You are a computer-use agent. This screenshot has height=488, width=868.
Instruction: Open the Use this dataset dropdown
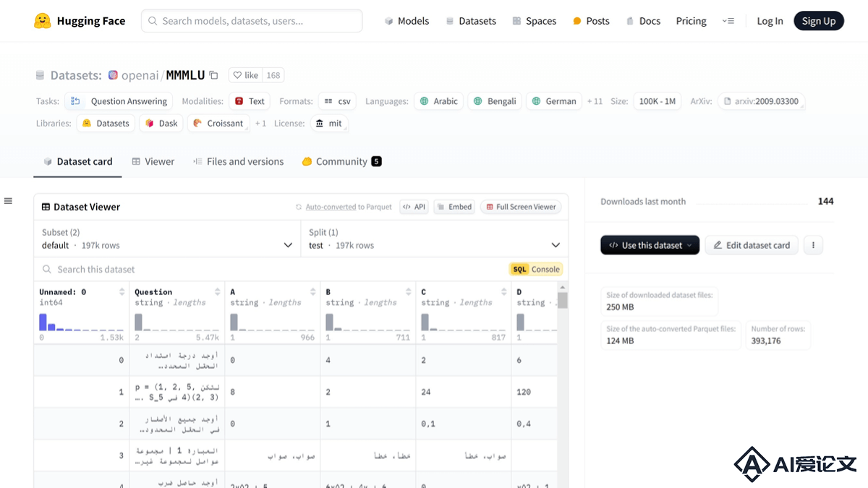(x=650, y=245)
